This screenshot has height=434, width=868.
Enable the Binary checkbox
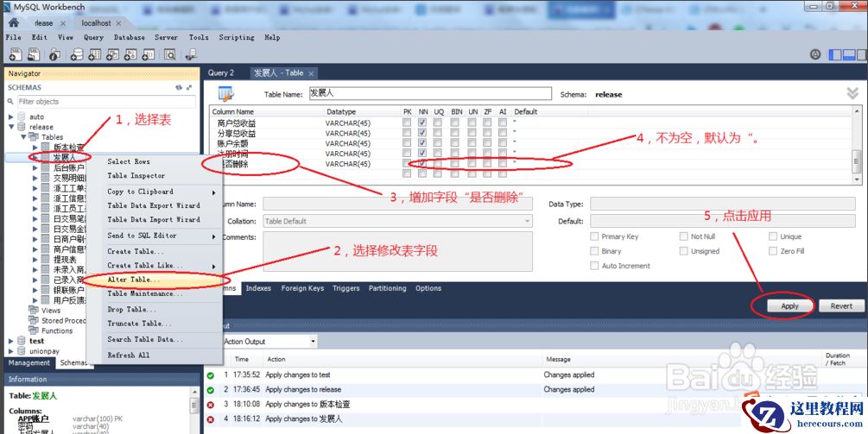point(594,251)
